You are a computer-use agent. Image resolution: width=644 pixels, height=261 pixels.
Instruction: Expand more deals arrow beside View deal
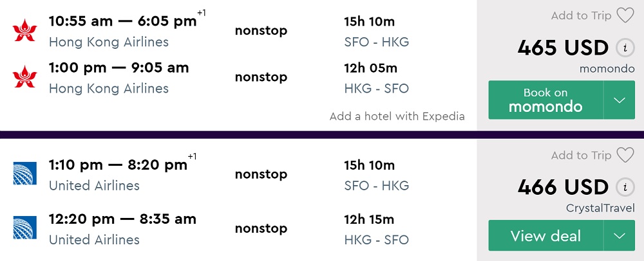coord(620,236)
